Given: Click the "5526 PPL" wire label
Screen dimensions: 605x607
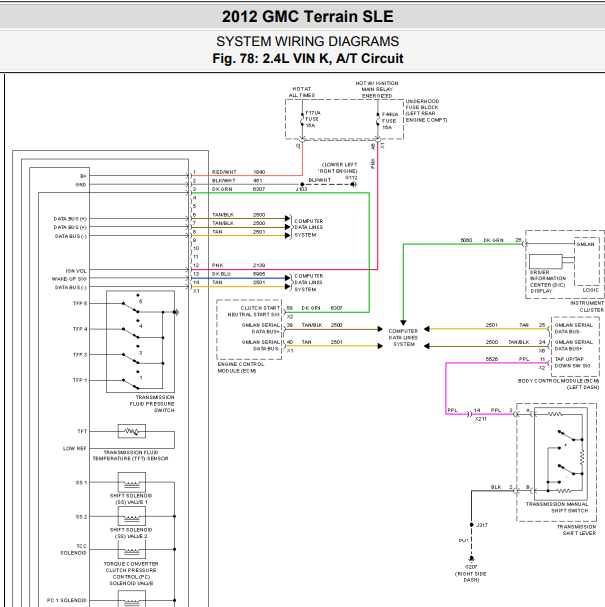Looking at the screenshot, I should click(507, 359).
